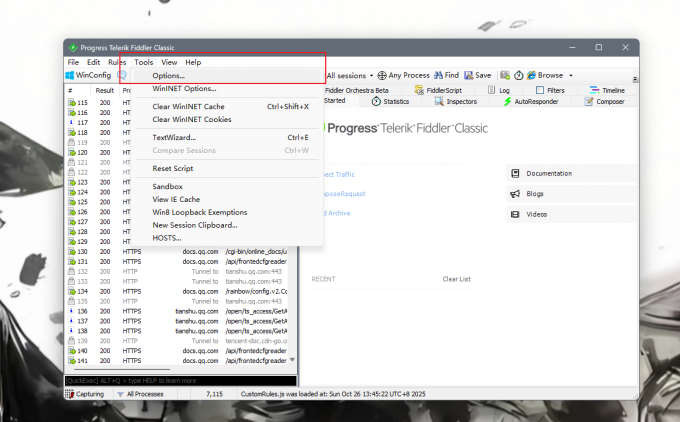This screenshot has height=422, width=680.
Task: Click the timer clock toolbar icon
Action: (x=518, y=75)
